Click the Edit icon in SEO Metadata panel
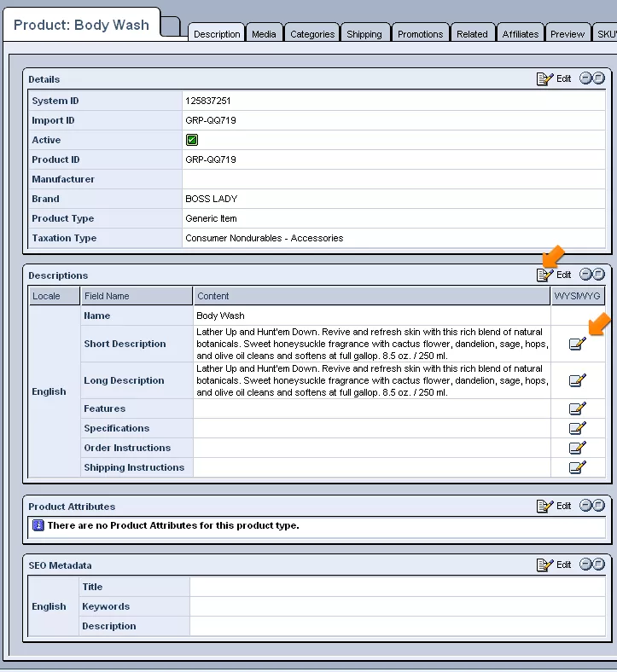The height and width of the screenshot is (672, 617). (x=544, y=565)
